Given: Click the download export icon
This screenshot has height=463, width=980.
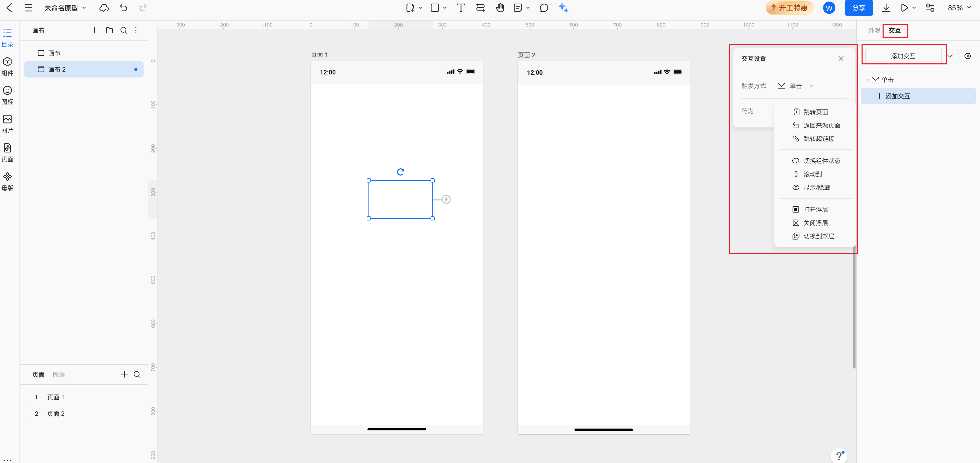Looking at the screenshot, I should point(886,8).
